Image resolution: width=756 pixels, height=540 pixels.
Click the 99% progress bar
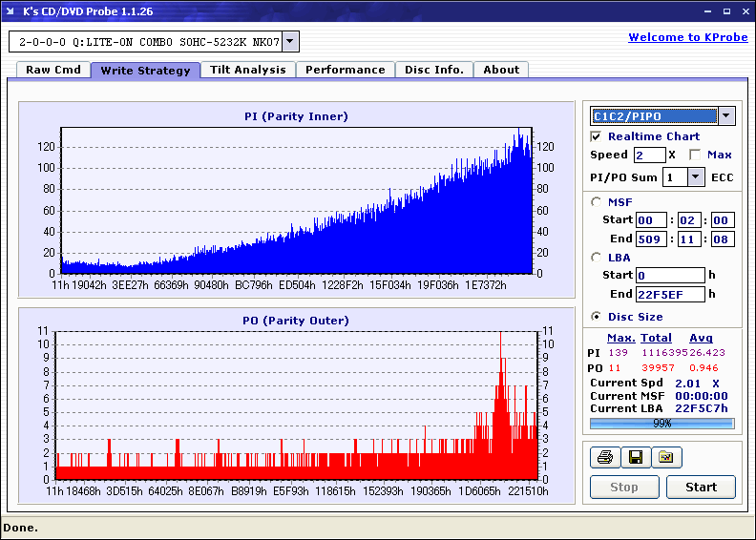[x=662, y=424]
